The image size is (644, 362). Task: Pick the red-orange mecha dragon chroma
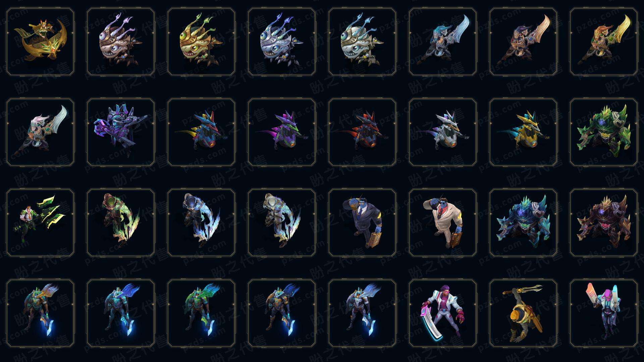tap(362, 132)
